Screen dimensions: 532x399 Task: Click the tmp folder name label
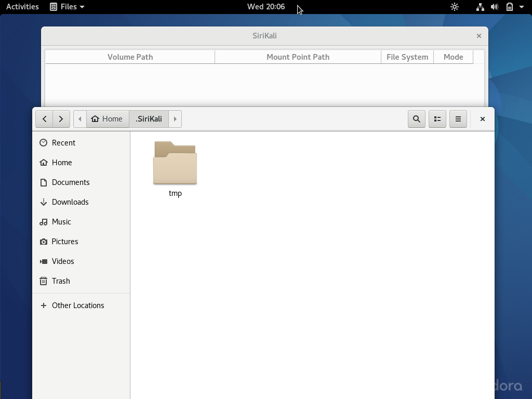175,193
